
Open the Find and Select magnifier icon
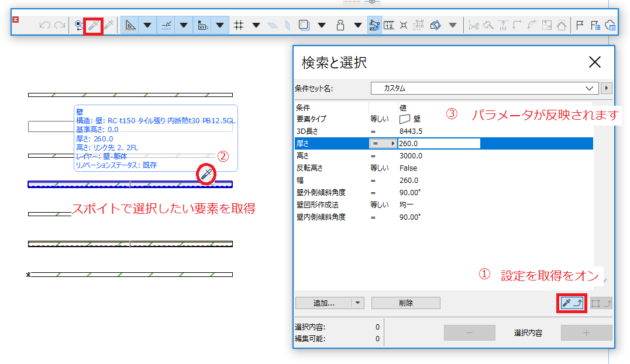click(79, 26)
